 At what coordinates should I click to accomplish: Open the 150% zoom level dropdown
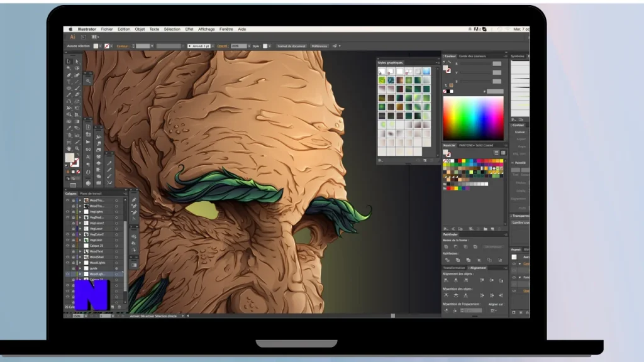86,316
